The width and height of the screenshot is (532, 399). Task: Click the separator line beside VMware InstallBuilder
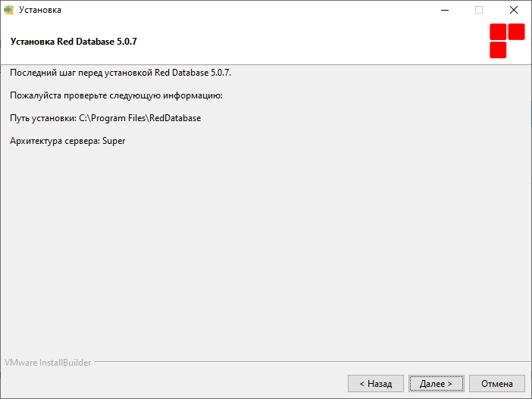[313, 362]
